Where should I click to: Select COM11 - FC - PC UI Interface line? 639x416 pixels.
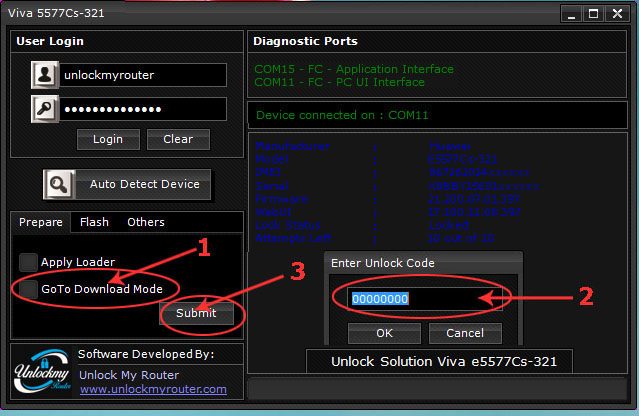click(x=339, y=82)
